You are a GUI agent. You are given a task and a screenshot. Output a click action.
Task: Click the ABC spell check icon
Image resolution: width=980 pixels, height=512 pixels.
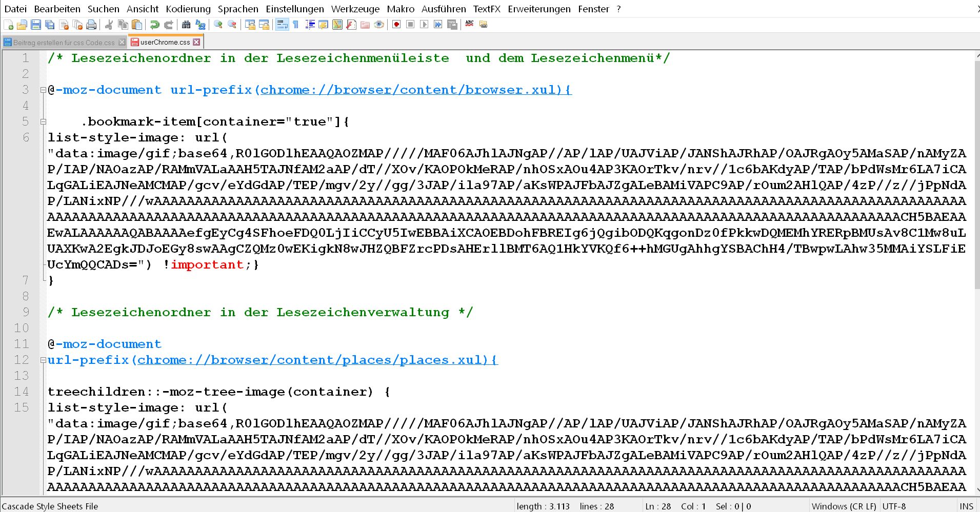coord(469,25)
